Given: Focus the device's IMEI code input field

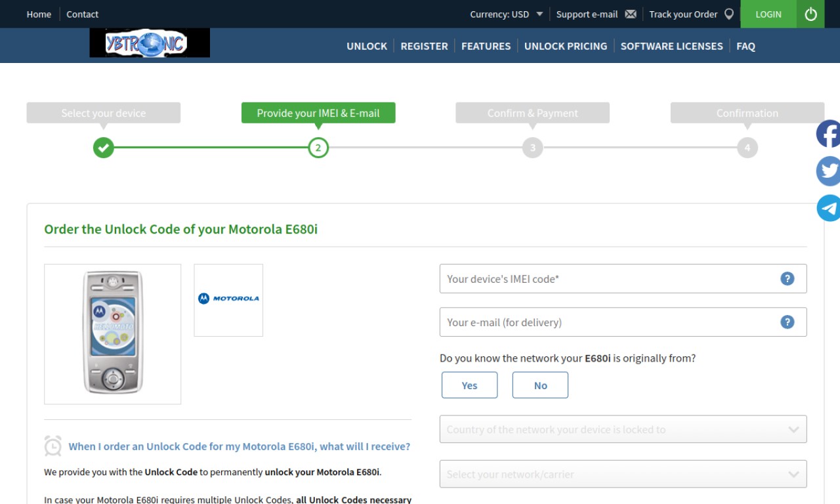Looking at the screenshot, I should (x=623, y=279).
